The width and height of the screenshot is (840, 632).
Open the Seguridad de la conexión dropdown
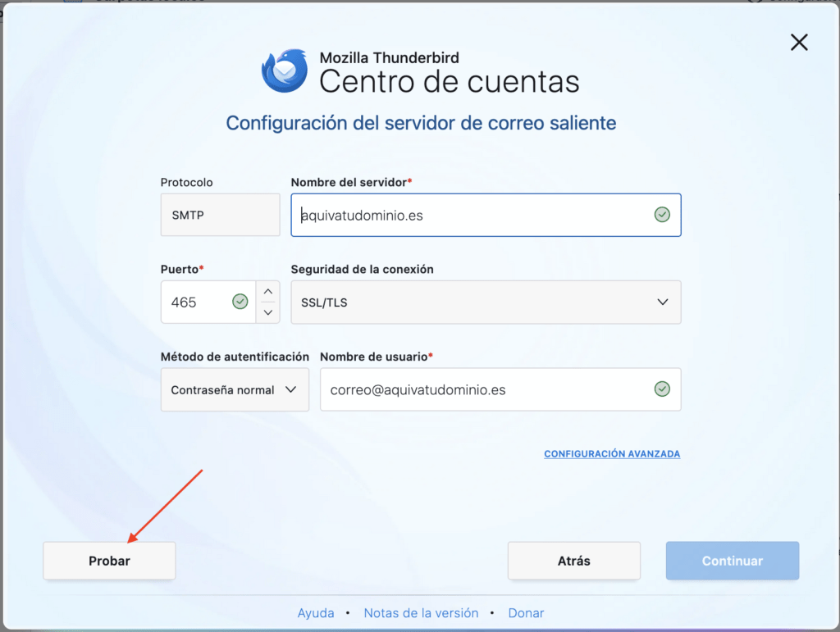tap(486, 302)
